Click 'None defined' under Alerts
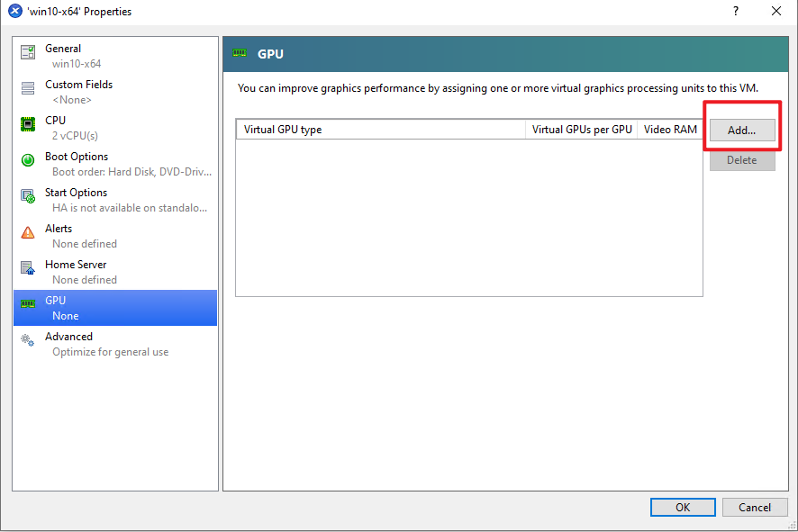The height and width of the screenshot is (532, 798). tap(85, 244)
